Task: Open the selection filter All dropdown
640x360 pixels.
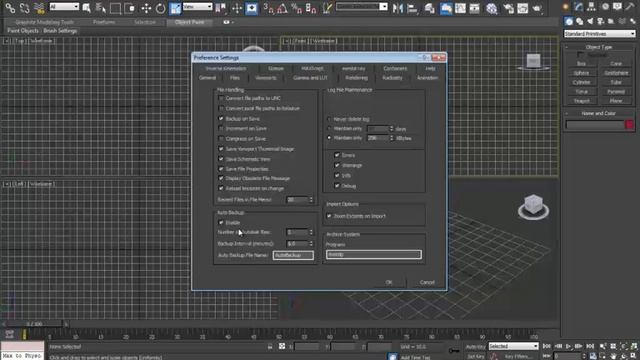Action: coord(64,7)
